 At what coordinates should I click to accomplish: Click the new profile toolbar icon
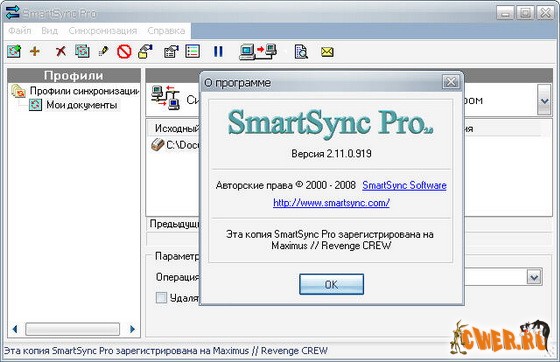(14, 51)
